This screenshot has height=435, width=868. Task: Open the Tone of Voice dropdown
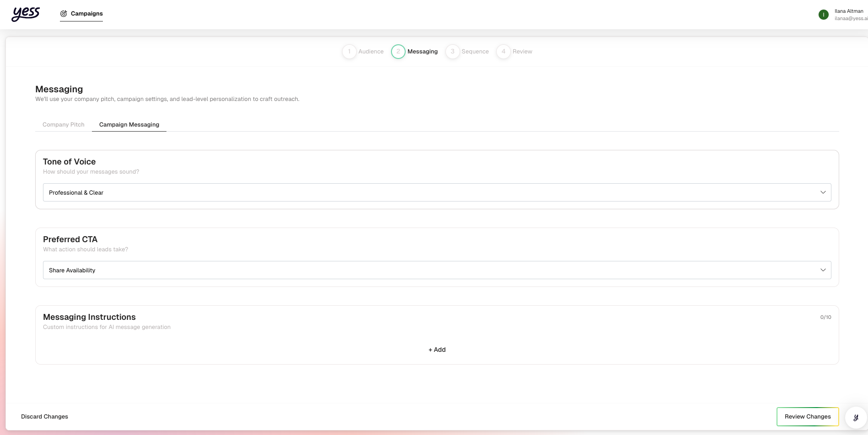click(437, 192)
